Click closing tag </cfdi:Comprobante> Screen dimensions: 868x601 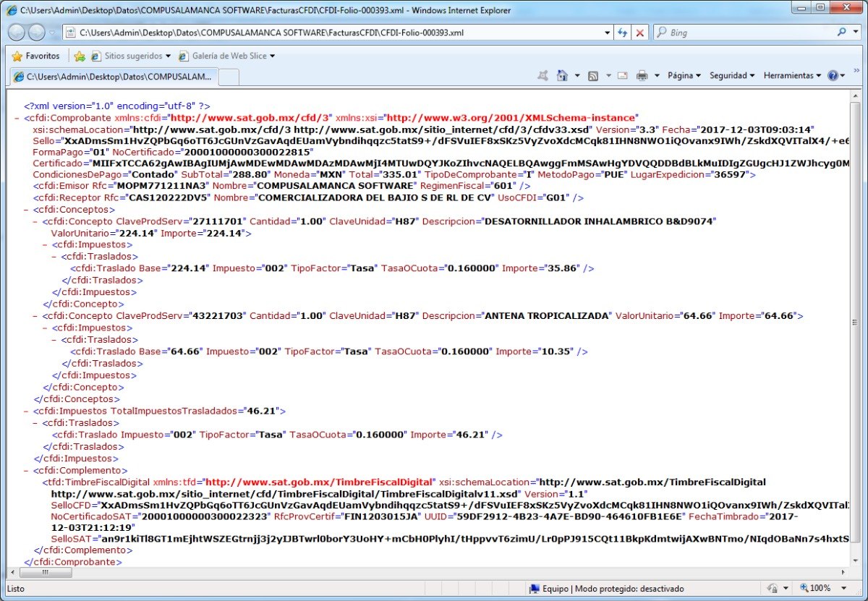point(73,561)
